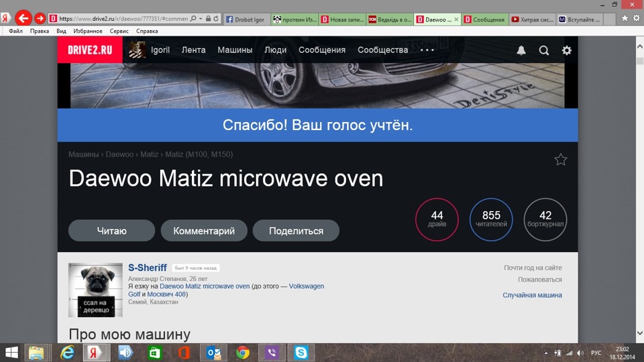Open the Сервис menu
644x362 pixels.
click(x=119, y=31)
